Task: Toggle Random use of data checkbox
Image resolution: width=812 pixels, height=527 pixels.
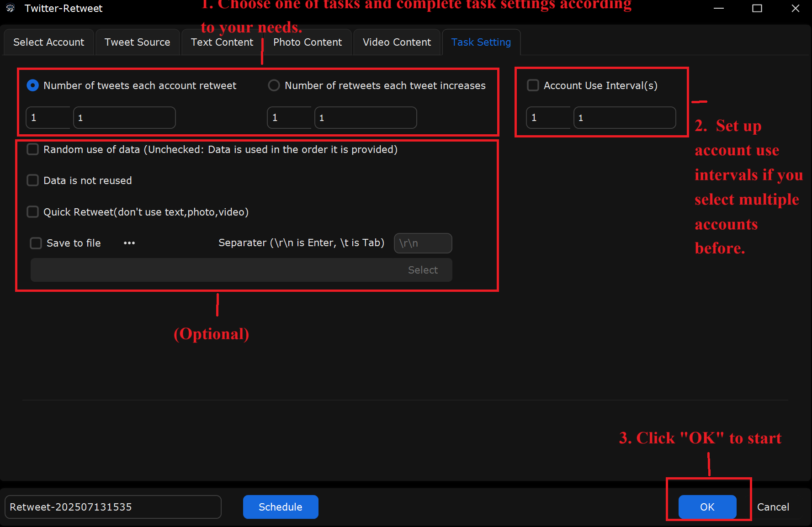Action: [32, 149]
